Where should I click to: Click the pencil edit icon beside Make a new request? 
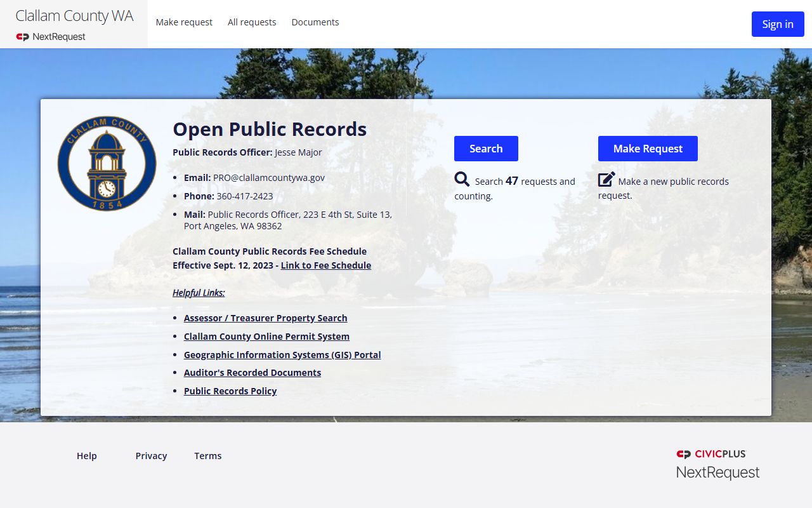point(606,180)
